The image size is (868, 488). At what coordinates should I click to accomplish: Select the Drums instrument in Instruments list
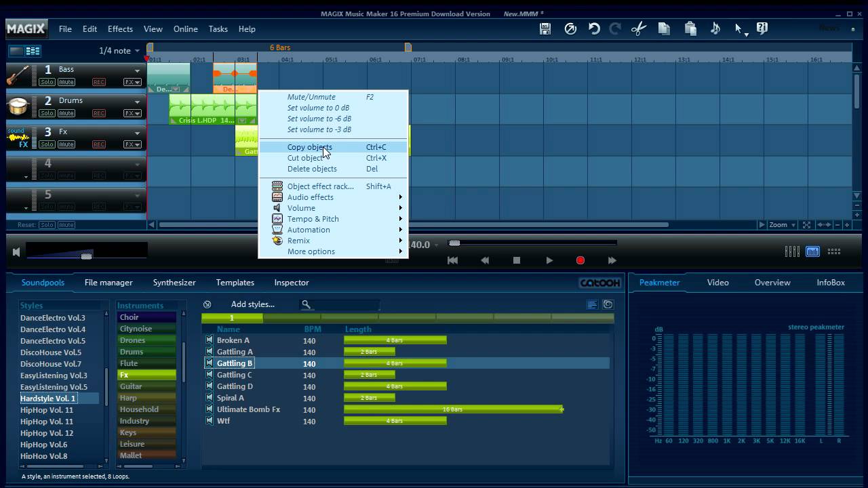(x=146, y=352)
